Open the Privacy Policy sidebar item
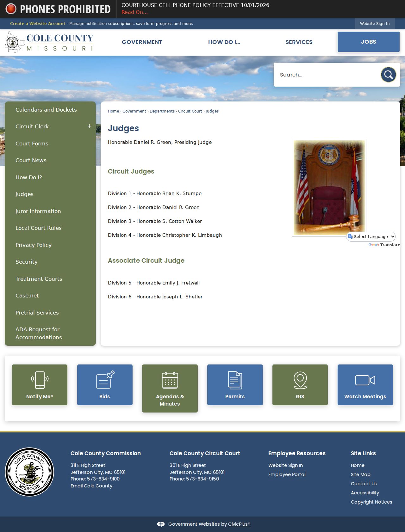The image size is (405, 532). [x=34, y=245]
